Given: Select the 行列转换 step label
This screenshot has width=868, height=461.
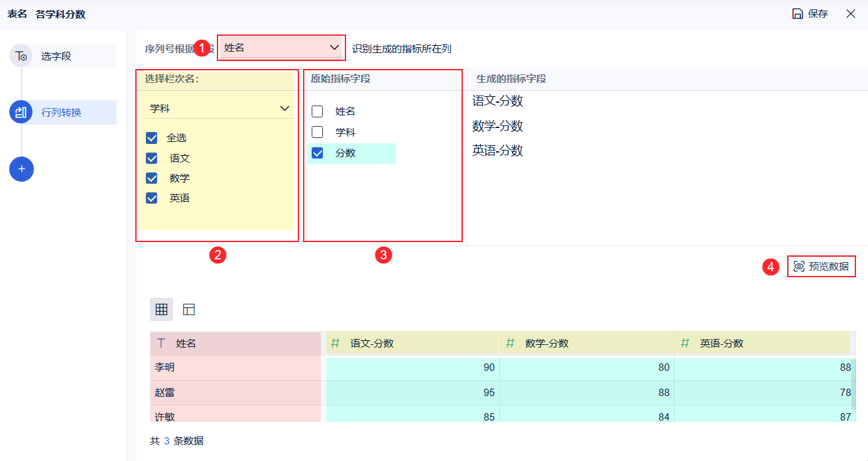Looking at the screenshot, I should (62, 112).
